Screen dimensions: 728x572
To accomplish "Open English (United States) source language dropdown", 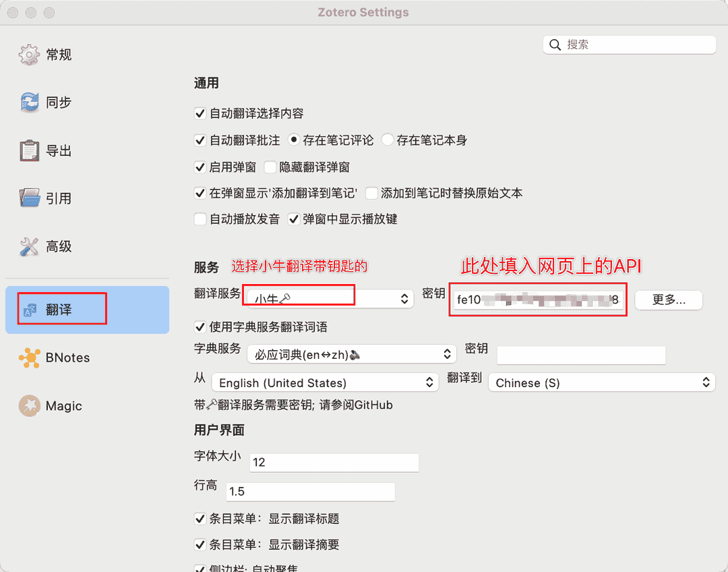I will coord(325,382).
